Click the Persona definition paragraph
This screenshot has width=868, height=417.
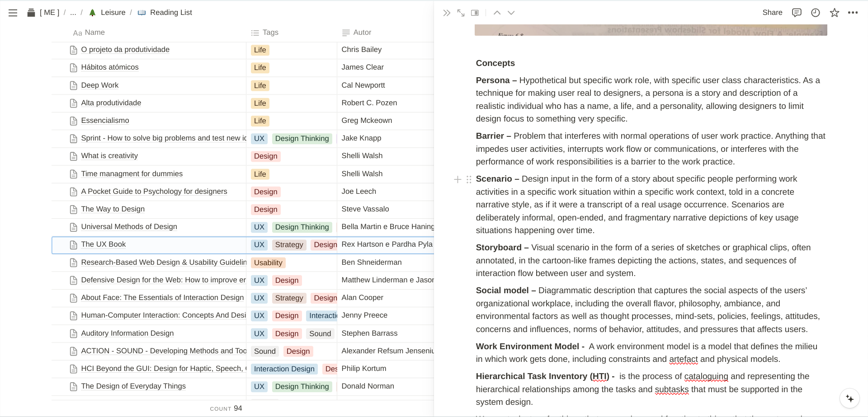click(x=651, y=99)
